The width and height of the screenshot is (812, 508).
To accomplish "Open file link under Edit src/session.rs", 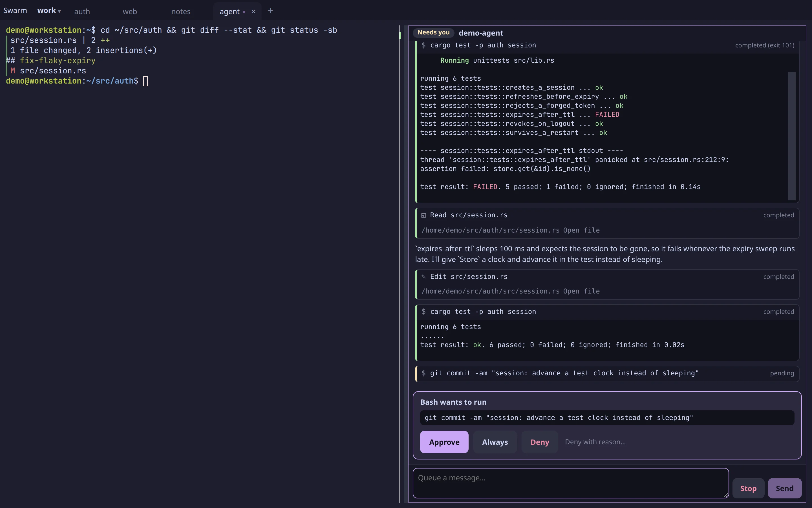I will 581,291.
